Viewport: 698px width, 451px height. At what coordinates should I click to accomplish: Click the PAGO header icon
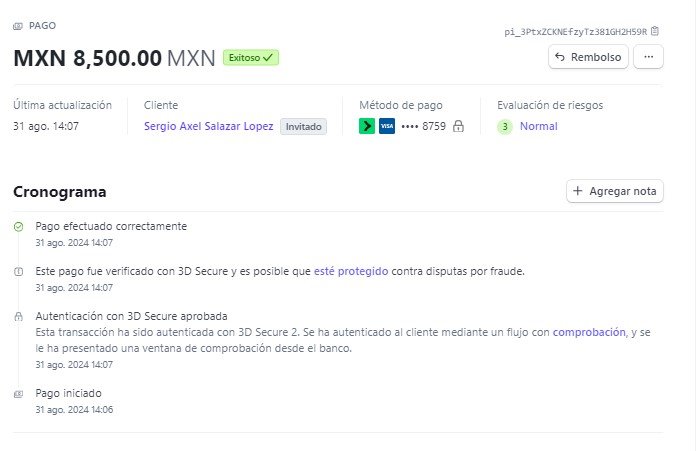[18, 26]
